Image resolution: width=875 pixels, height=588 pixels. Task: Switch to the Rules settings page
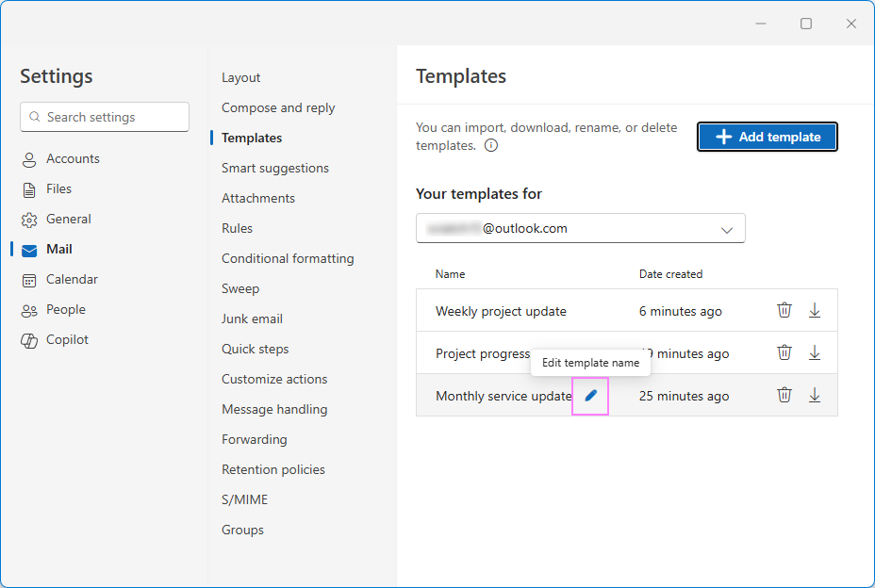pos(237,228)
